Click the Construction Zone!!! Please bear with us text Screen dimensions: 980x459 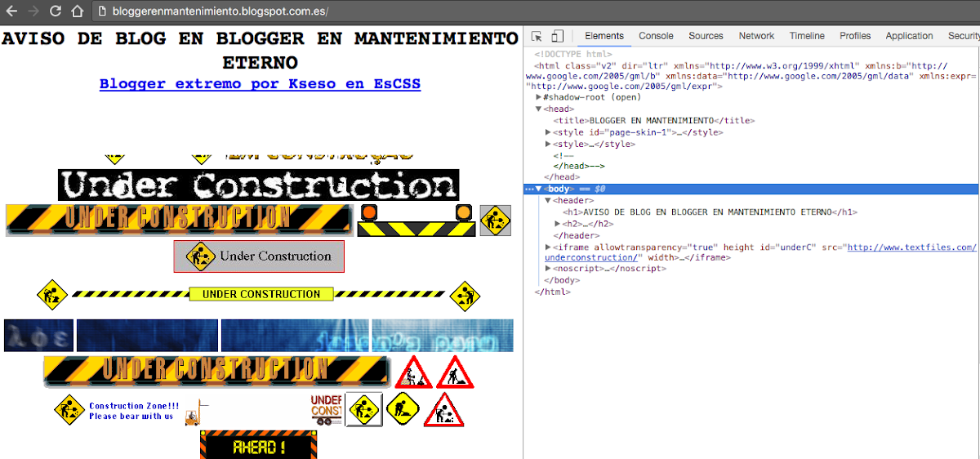pyautogui.click(x=134, y=411)
